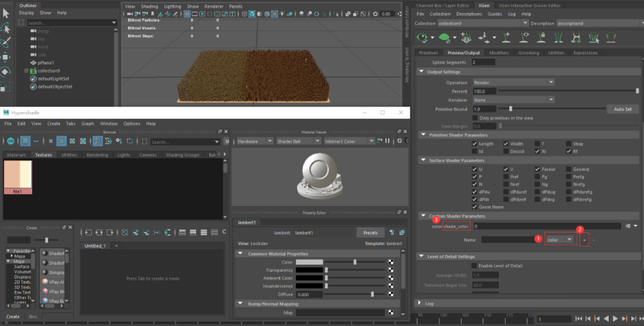The image size is (644, 326).
Task: Click the XGen preview eye icon
Action: (423, 38)
